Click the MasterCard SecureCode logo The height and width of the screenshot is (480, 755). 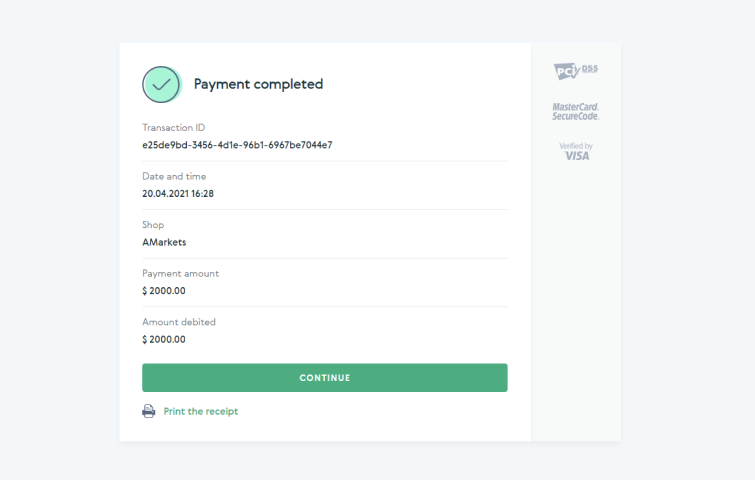[575, 111]
